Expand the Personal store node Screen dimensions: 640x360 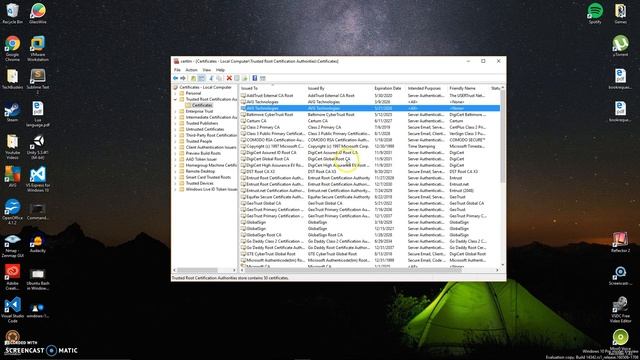tap(176, 93)
